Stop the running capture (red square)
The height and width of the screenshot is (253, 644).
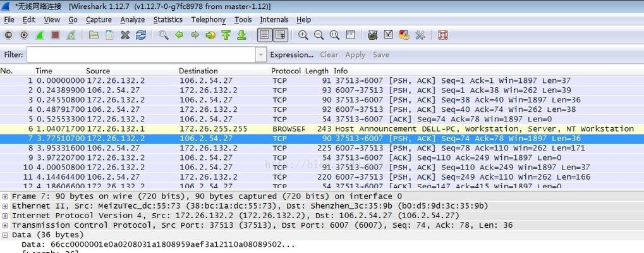(55, 35)
